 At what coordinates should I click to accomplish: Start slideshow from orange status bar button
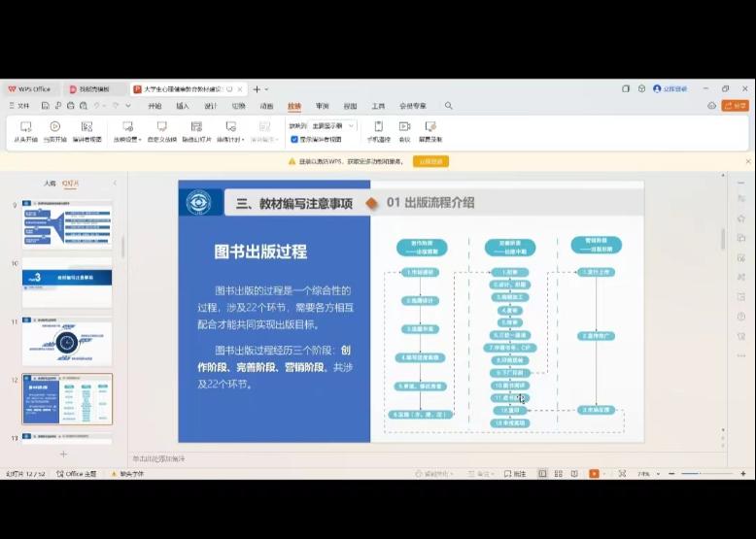[x=594, y=474]
